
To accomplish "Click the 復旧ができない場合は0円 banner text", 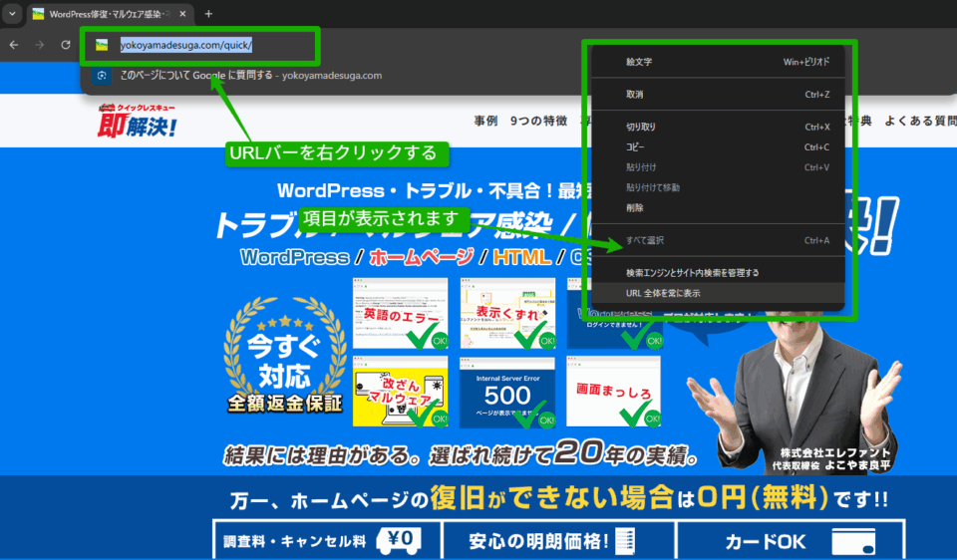I will pos(559,498).
